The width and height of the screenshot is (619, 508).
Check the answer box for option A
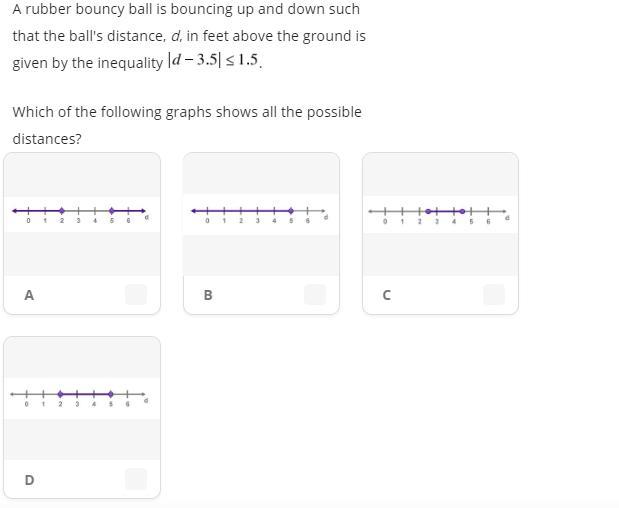[136, 294]
